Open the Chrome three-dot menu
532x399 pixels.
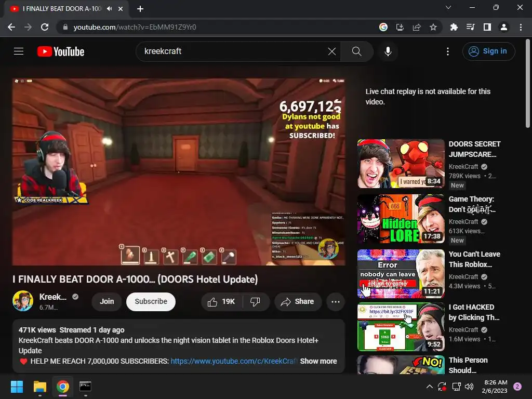(x=521, y=27)
